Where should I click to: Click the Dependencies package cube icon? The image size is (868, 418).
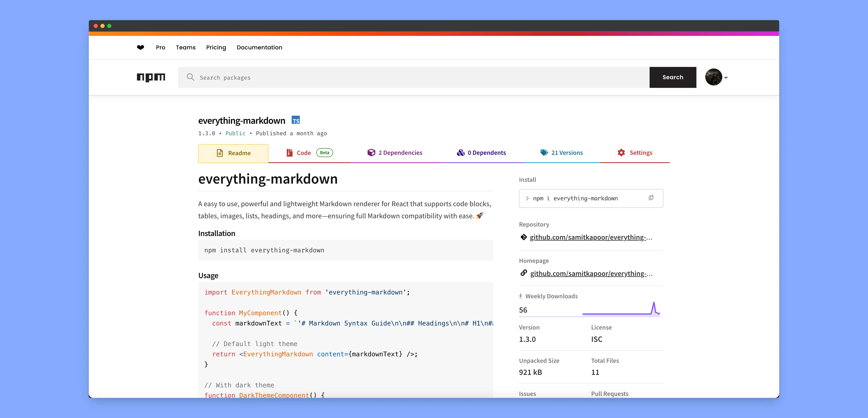[x=371, y=152]
